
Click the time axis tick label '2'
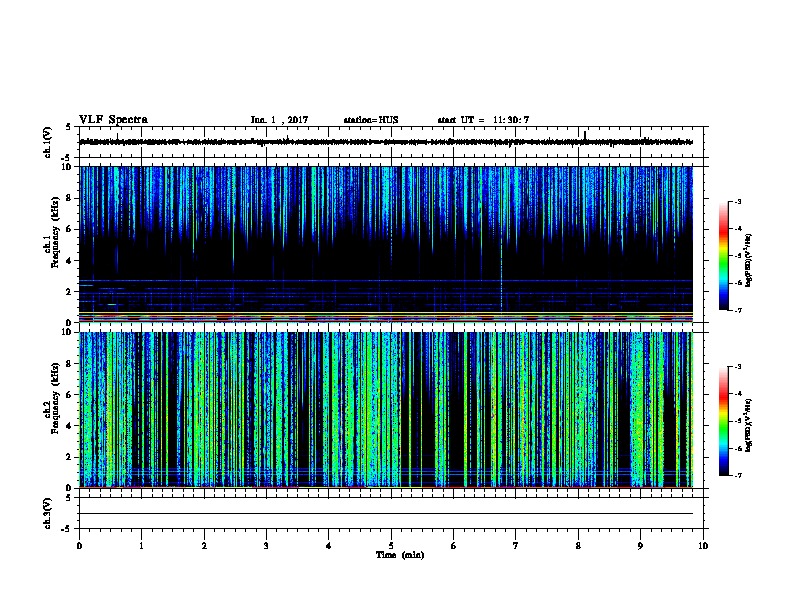coord(204,545)
